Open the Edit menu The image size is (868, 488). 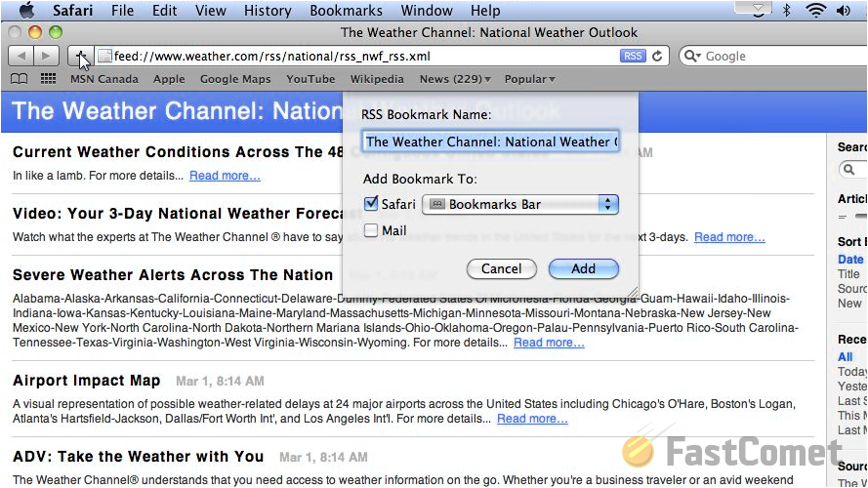click(164, 10)
